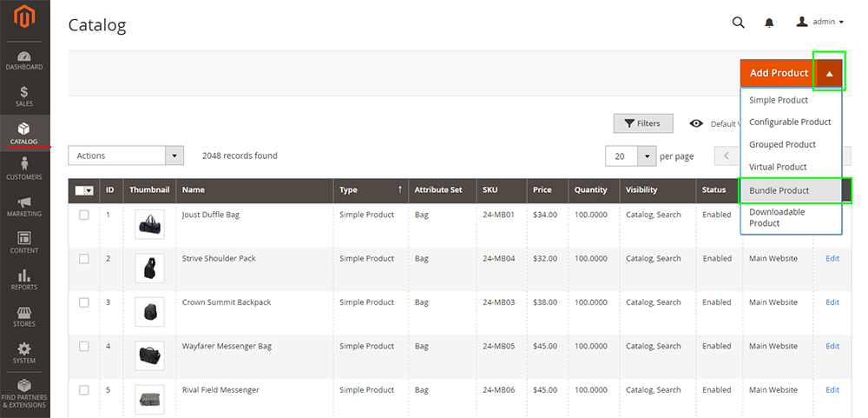Viewport: 868px width, 418px height.
Task: Edit the Wayfarer Messenger Bag product
Action: [x=832, y=347]
